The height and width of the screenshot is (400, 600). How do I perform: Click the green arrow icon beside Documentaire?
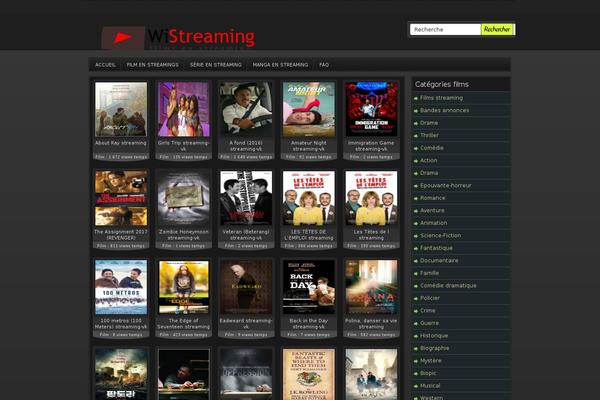point(416,261)
